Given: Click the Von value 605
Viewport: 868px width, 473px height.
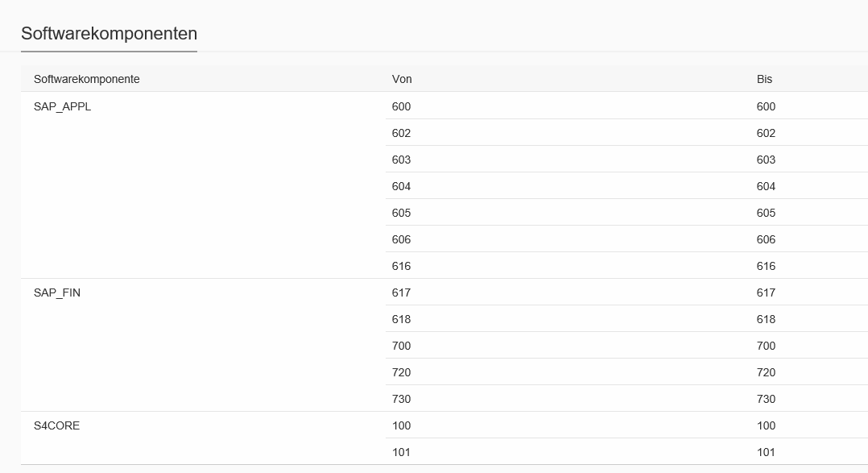Looking at the screenshot, I should (x=401, y=213).
